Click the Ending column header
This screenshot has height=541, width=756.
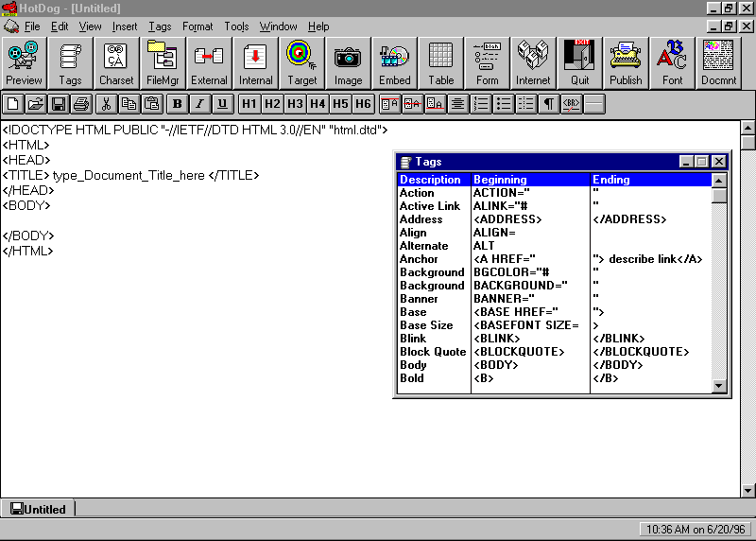(651, 180)
